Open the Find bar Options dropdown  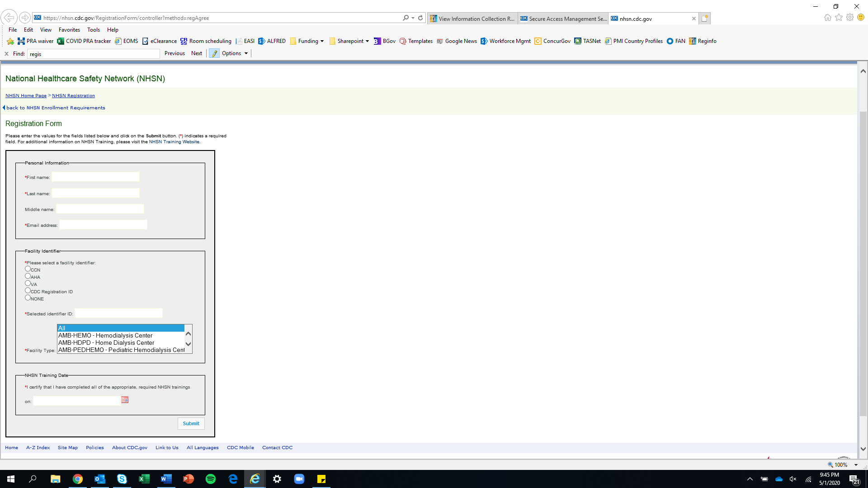[235, 53]
